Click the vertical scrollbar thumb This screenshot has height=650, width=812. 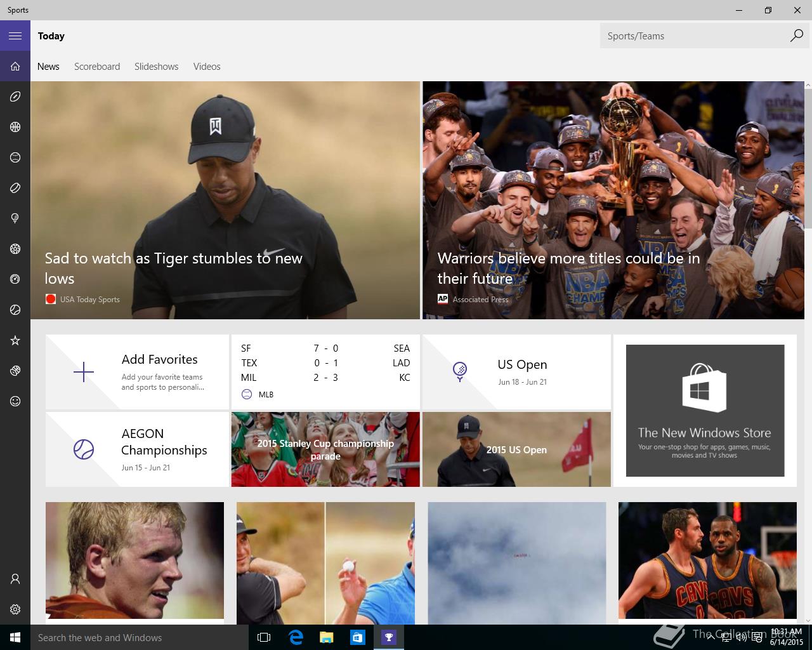point(808,159)
